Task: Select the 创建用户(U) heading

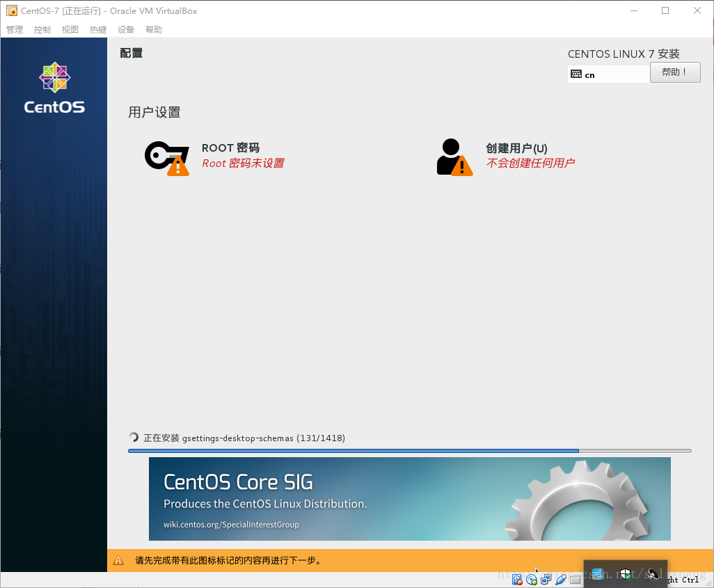Action: pos(516,148)
